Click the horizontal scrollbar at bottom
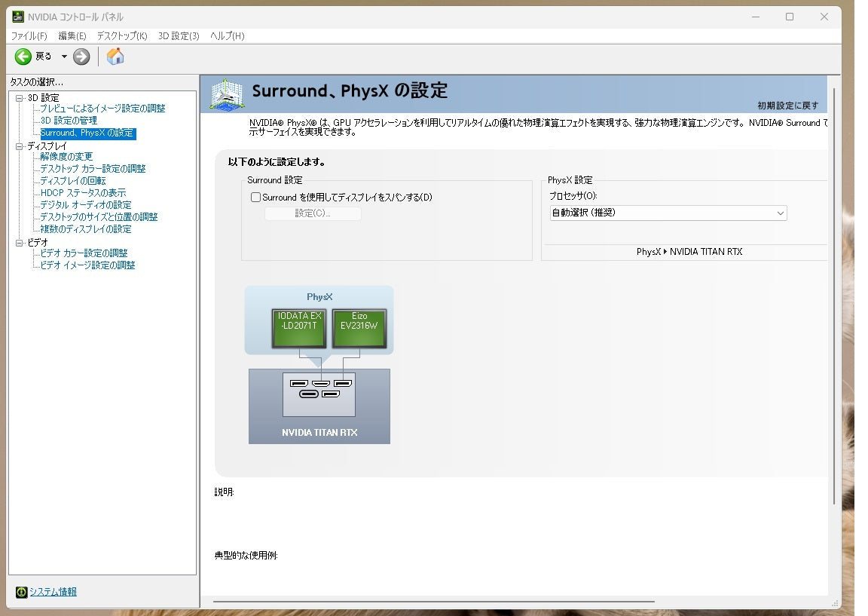This screenshot has height=616, width=868. click(433, 602)
